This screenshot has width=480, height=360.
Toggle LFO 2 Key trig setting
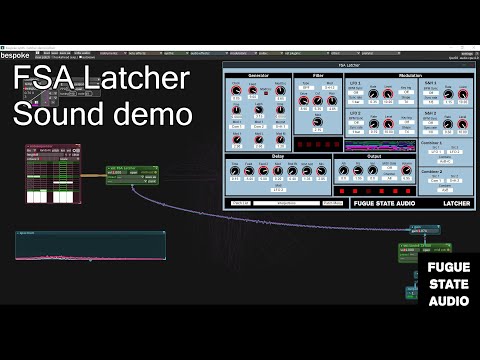point(406,122)
